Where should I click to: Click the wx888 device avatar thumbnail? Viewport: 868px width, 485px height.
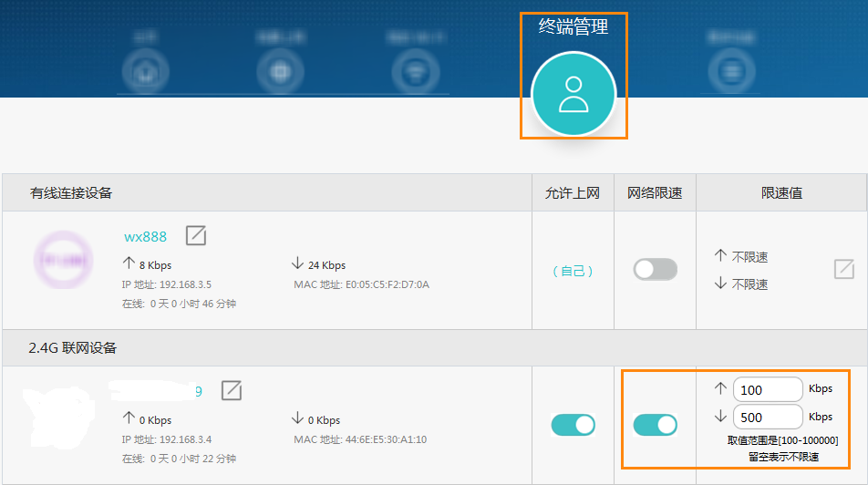[63, 261]
